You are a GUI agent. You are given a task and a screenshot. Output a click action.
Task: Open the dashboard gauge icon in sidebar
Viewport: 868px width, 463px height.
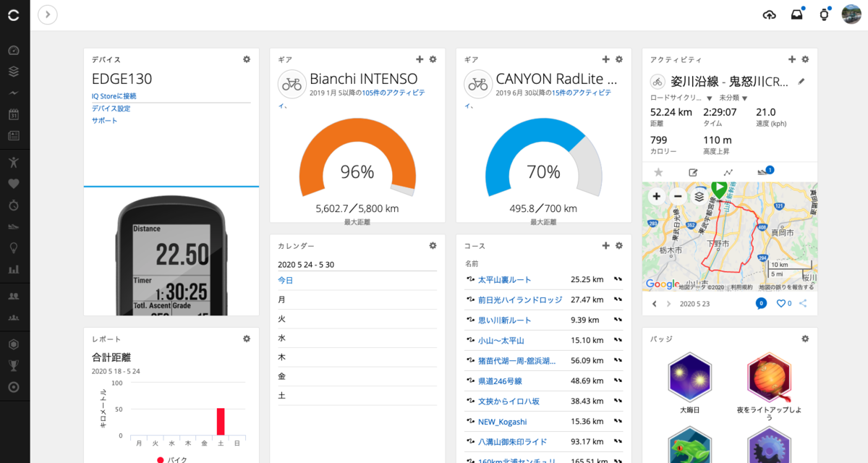pos(14,51)
